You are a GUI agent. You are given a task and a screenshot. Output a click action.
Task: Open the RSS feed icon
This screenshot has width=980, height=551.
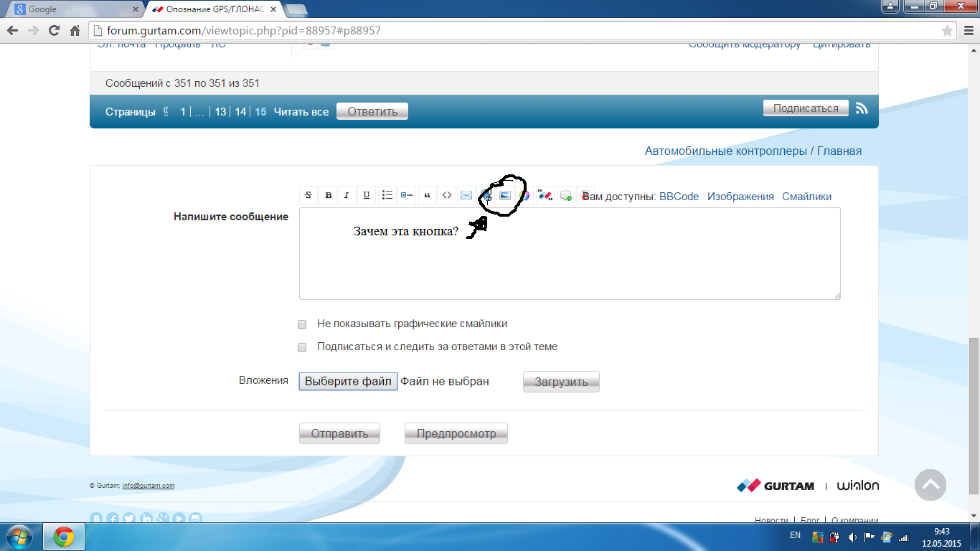[x=862, y=108]
